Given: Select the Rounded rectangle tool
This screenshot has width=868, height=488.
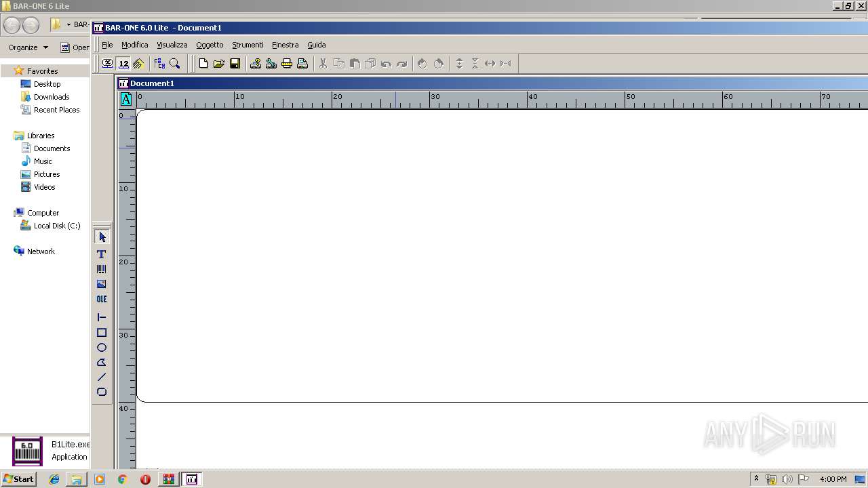Looking at the screenshot, I should 102,392.
